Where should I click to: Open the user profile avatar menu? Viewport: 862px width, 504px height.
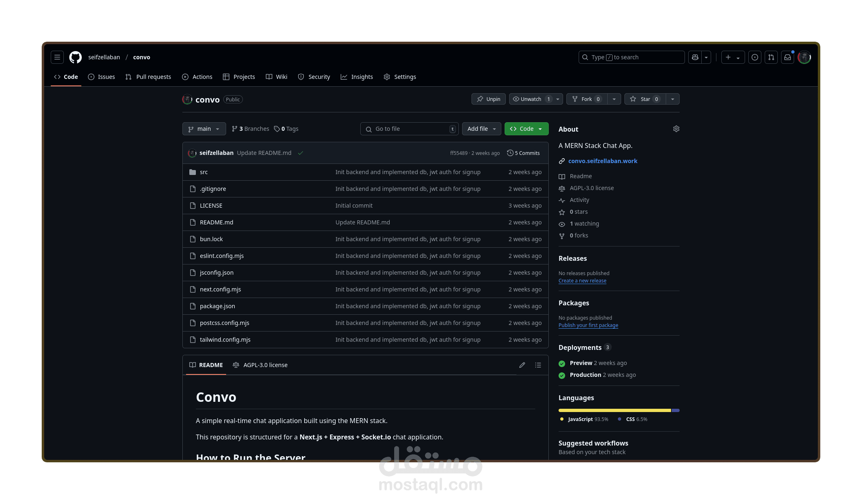point(804,57)
